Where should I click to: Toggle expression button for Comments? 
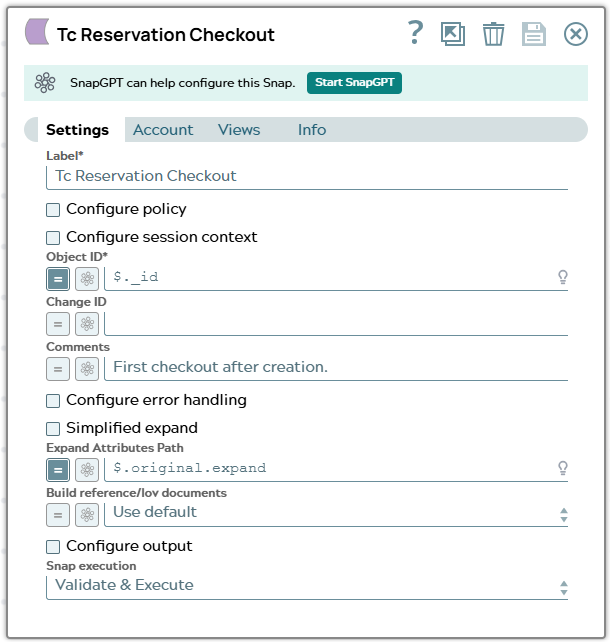58,369
